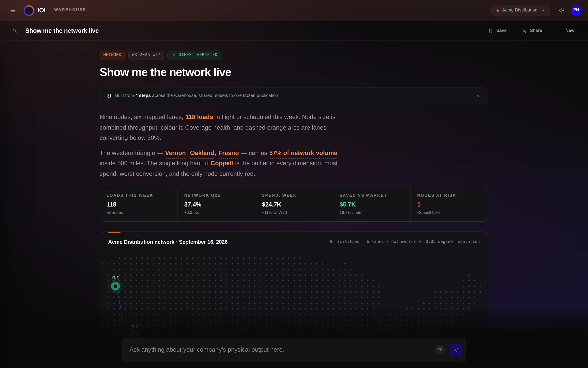The image size is (588, 368).
Task: Click the ⌘K shortcut badge
Action: click(440, 350)
